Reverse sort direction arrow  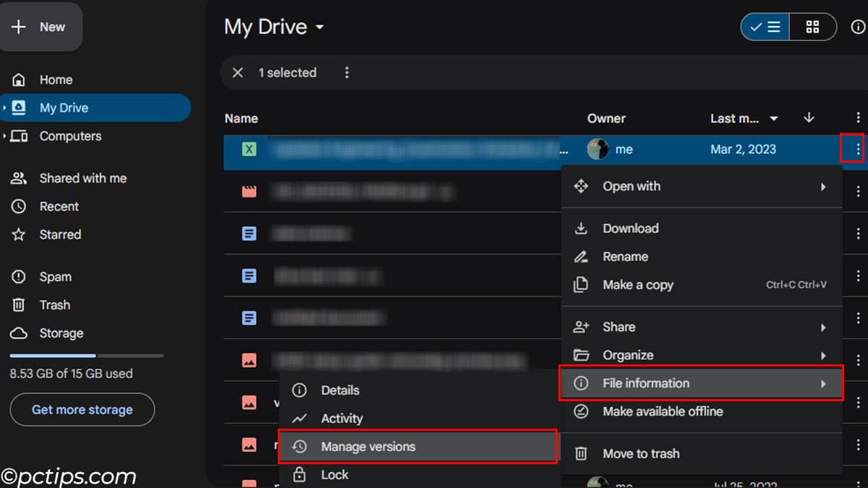(809, 118)
